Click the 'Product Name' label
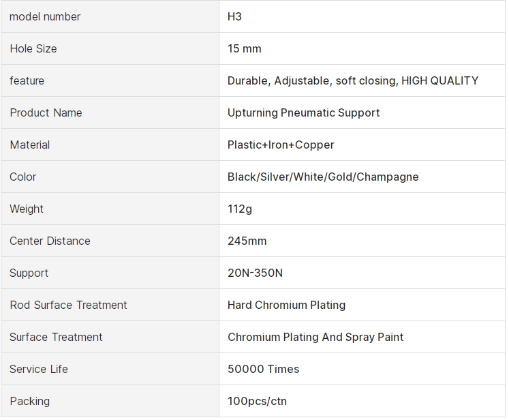The image size is (509, 420). pyautogui.click(x=46, y=112)
